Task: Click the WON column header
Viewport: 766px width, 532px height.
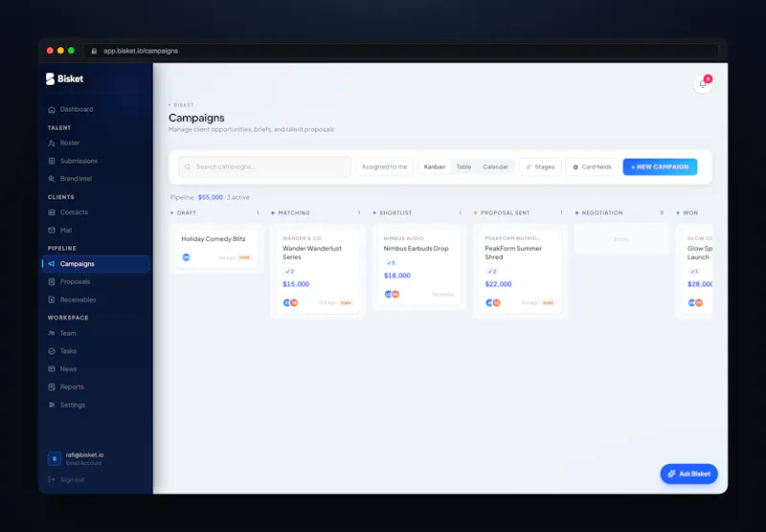Action: click(690, 212)
